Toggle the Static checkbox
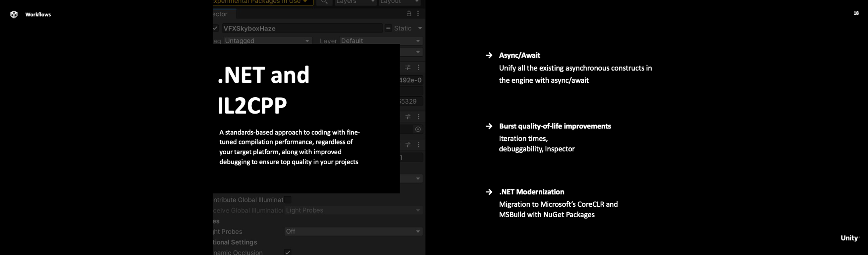The width and height of the screenshot is (868, 255). click(388, 28)
